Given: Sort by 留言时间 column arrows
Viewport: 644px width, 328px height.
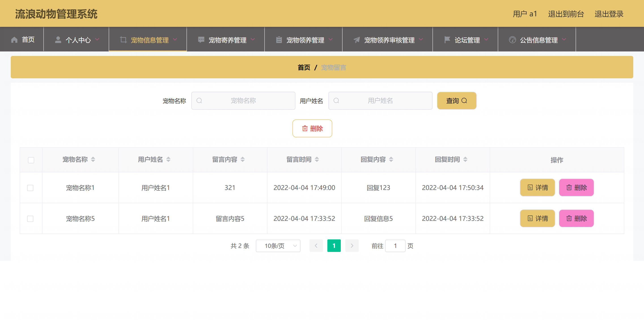Looking at the screenshot, I should [317, 159].
